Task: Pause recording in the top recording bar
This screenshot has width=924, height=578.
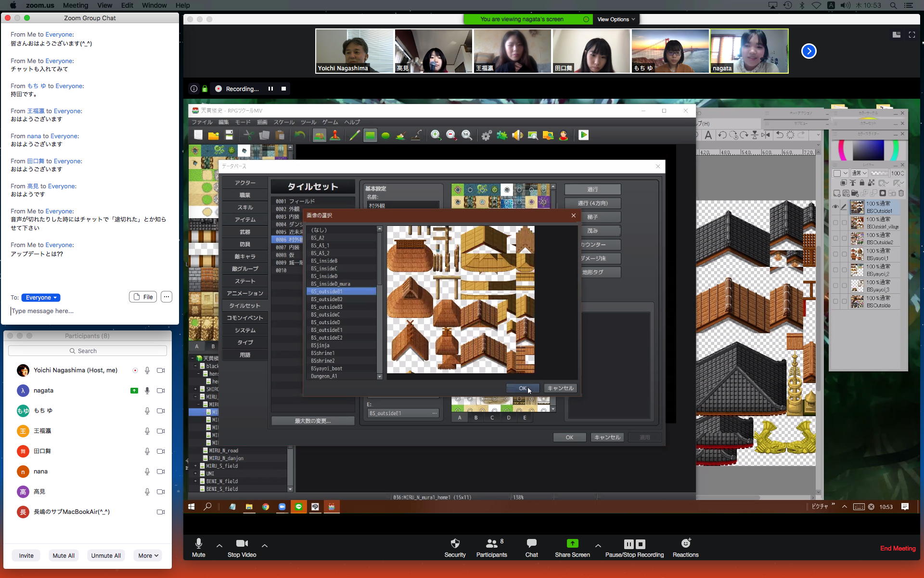Action: [x=270, y=89]
